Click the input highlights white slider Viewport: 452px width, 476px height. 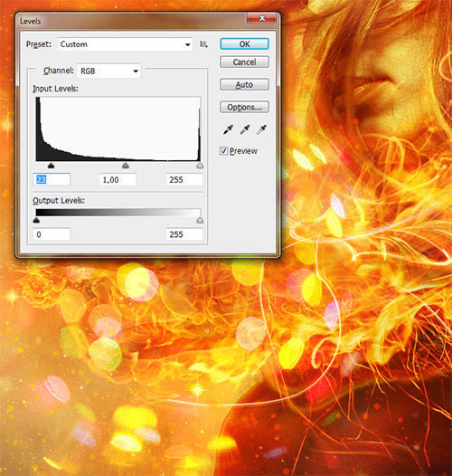pos(200,166)
